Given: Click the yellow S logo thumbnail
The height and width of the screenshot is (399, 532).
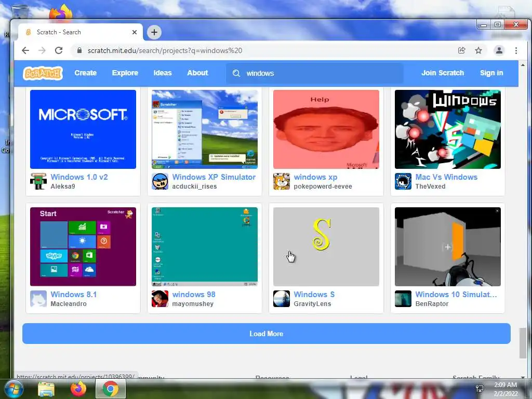Looking at the screenshot, I should tap(326, 247).
